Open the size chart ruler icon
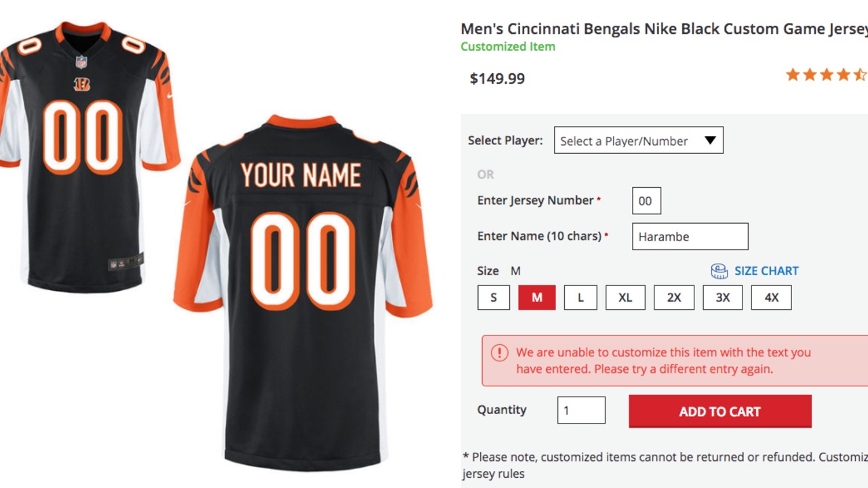Viewport: 868px width, 488px height. tap(719, 271)
